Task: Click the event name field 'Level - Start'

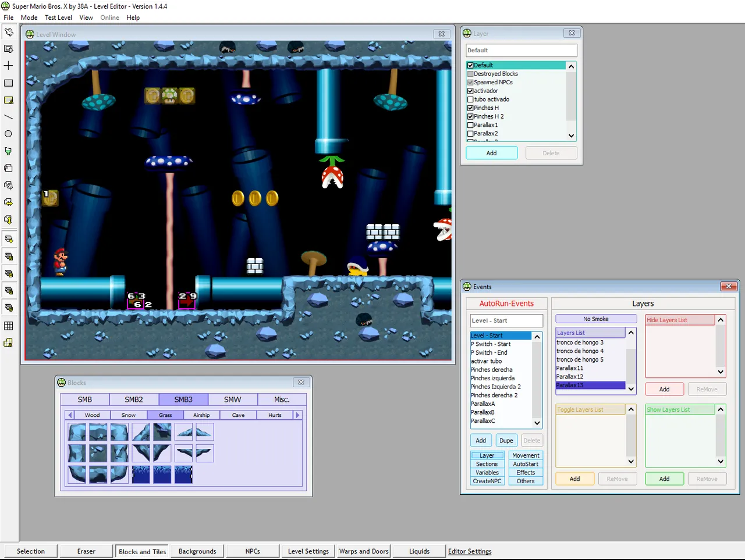Action: tap(506, 320)
